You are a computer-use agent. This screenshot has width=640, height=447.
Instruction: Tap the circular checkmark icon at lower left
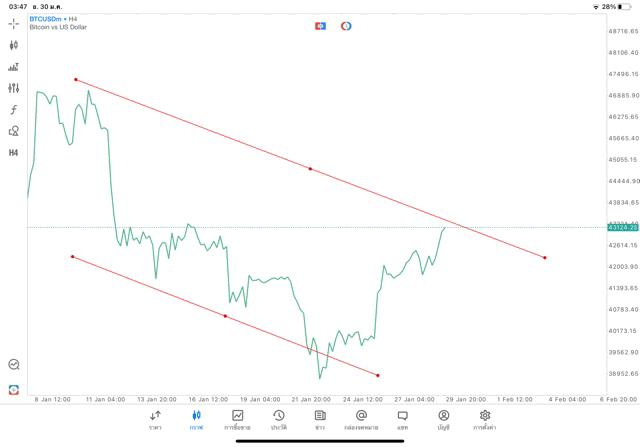point(14,365)
